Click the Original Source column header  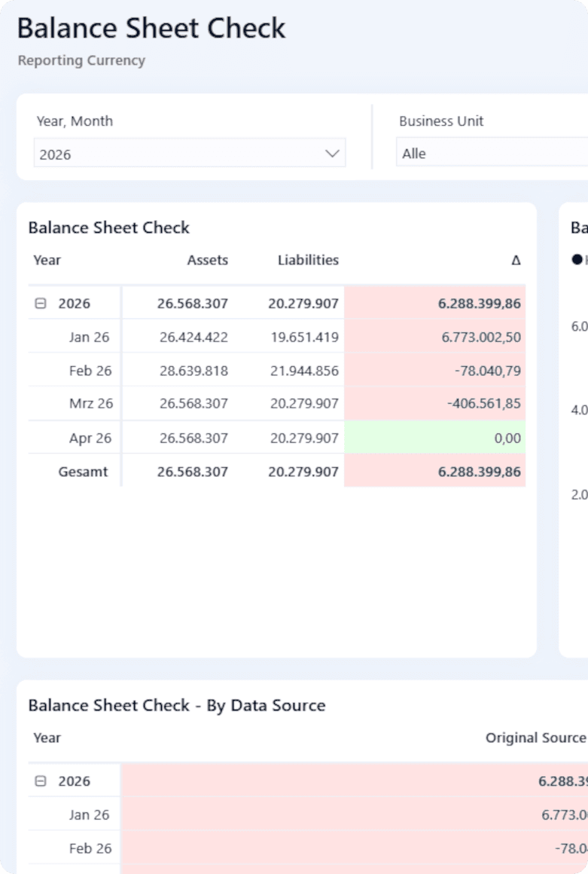click(x=535, y=738)
